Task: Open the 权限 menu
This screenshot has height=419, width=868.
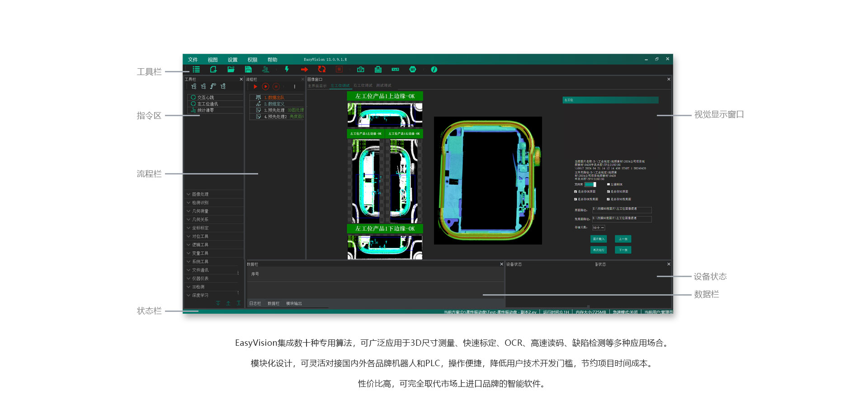Action: click(253, 60)
